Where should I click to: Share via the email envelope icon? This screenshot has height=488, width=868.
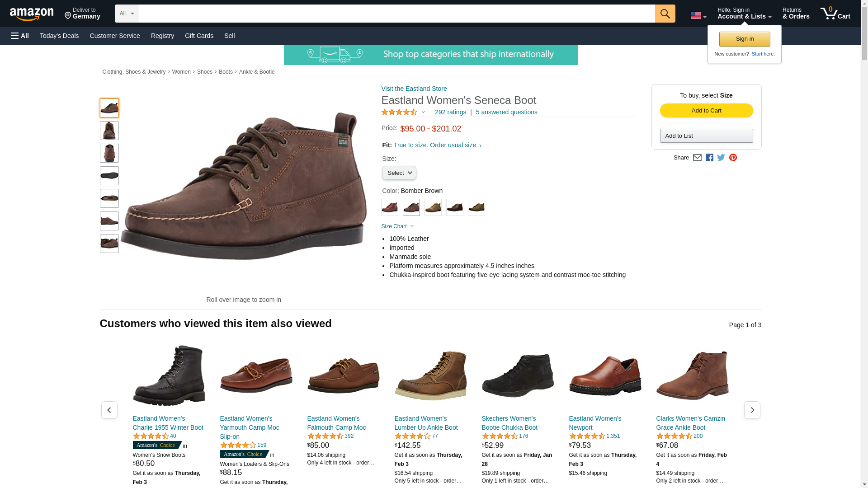[x=697, y=158]
